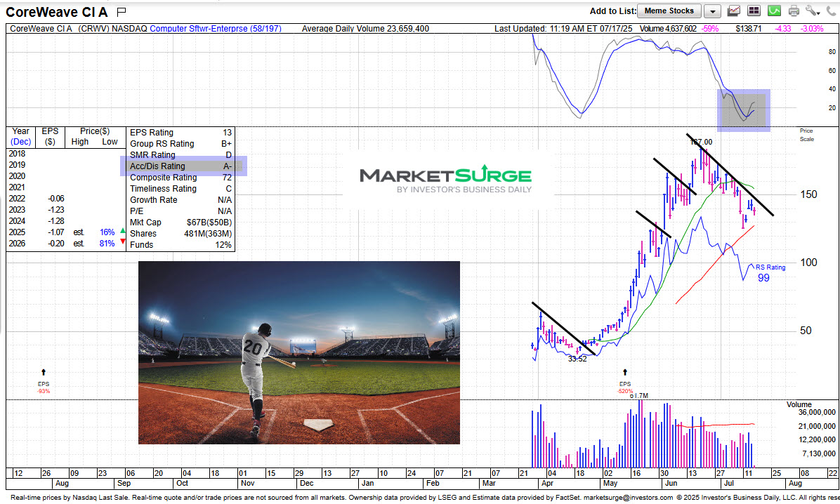The width and height of the screenshot is (840, 504).
Task: Click the 81% estimate for 2026
Action: [x=107, y=243]
